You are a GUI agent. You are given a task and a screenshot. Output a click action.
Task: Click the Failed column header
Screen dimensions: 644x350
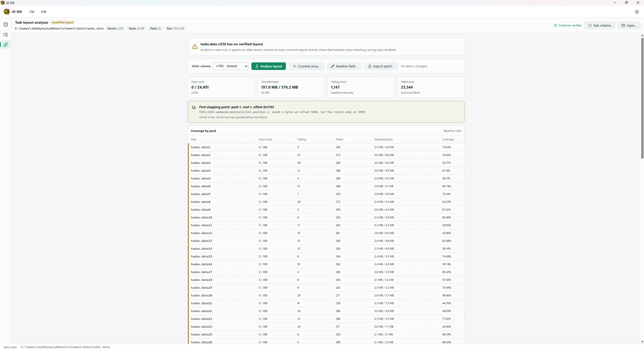tap(339, 139)
